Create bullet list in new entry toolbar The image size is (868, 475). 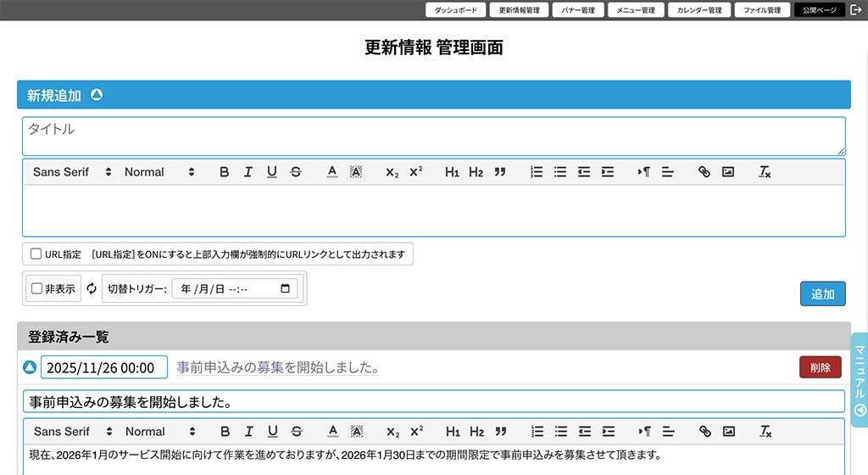pos(560,172)
